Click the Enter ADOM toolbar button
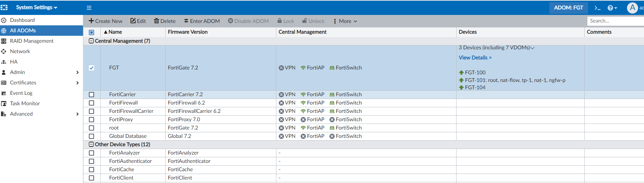 click(202, 21)
